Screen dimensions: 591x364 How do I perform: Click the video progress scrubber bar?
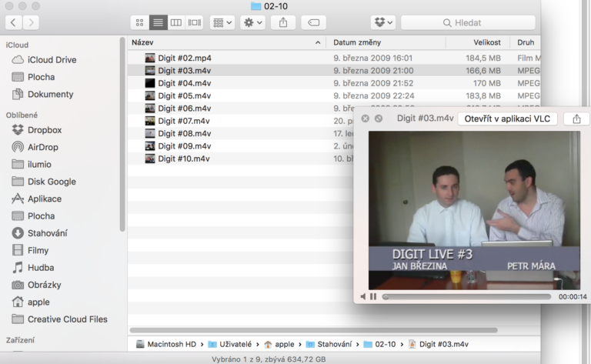click(466, 296)
